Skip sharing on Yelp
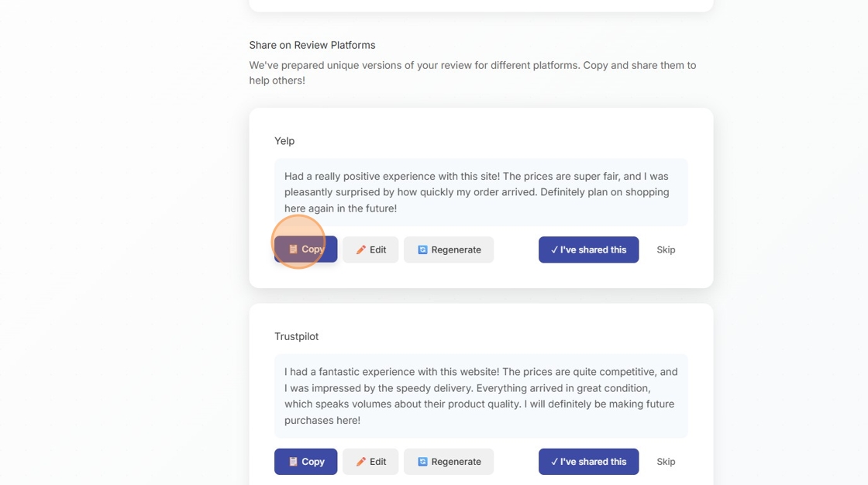Image resolution: width=868 pixels, height=485 pixels. (665, 249)
